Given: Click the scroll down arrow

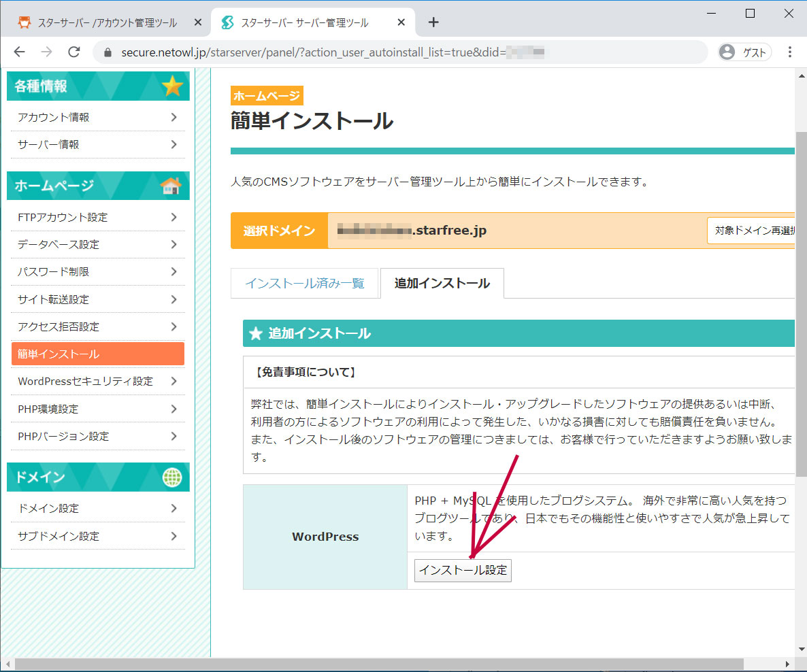Looking at the screenshot, I should pyautogui.click(x=802, y=650).
